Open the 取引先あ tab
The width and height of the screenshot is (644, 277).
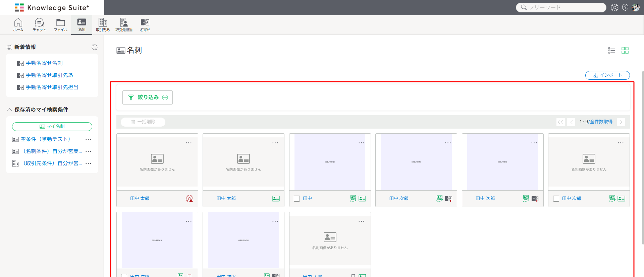coord(103,25)
